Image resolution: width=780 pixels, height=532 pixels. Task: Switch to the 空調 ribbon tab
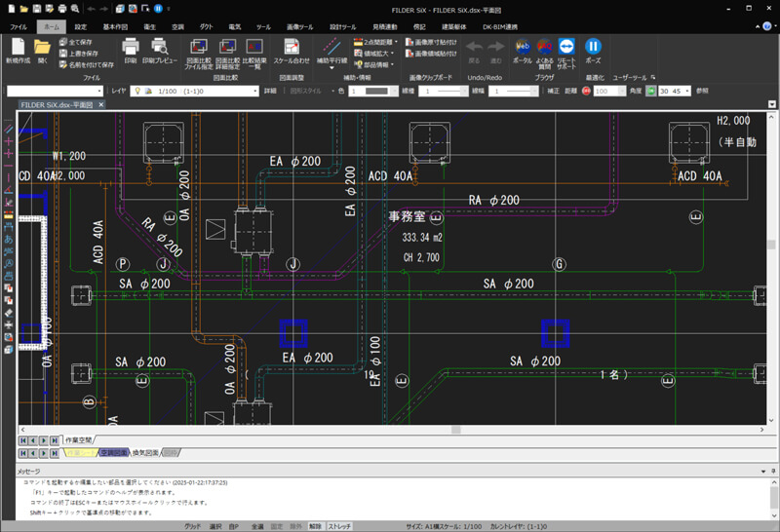coord(176,26)
